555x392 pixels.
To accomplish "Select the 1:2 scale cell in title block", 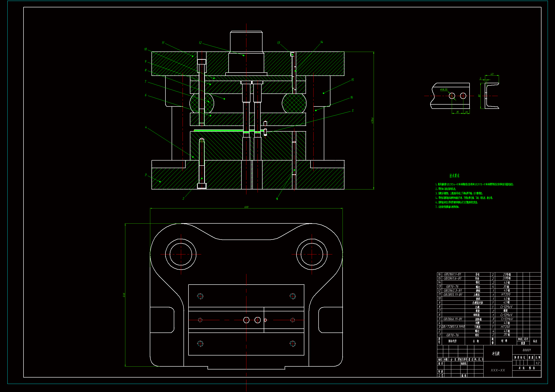I will click(537, 363).
